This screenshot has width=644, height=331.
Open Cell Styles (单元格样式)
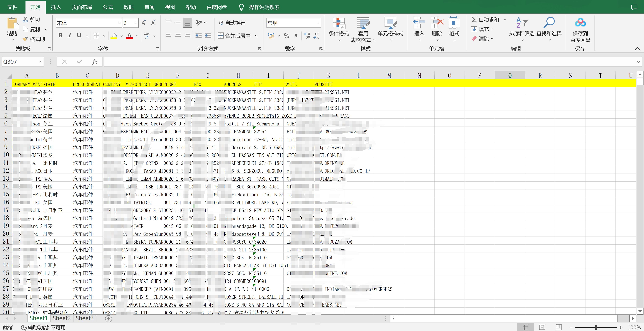(x=390, y=29)
